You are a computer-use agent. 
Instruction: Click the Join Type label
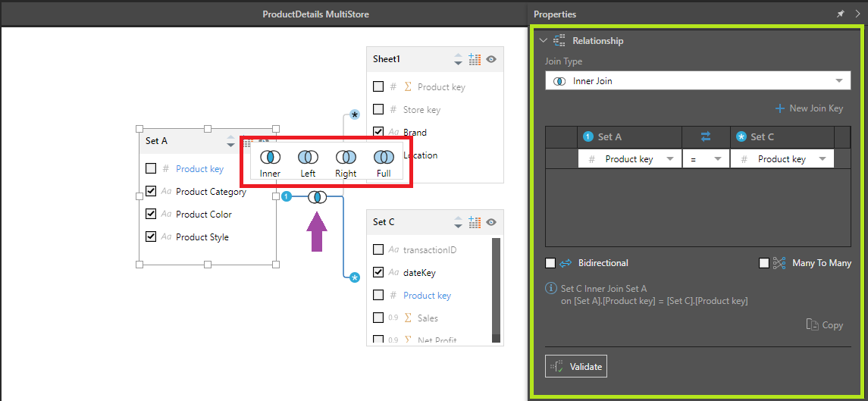[563, 61]
